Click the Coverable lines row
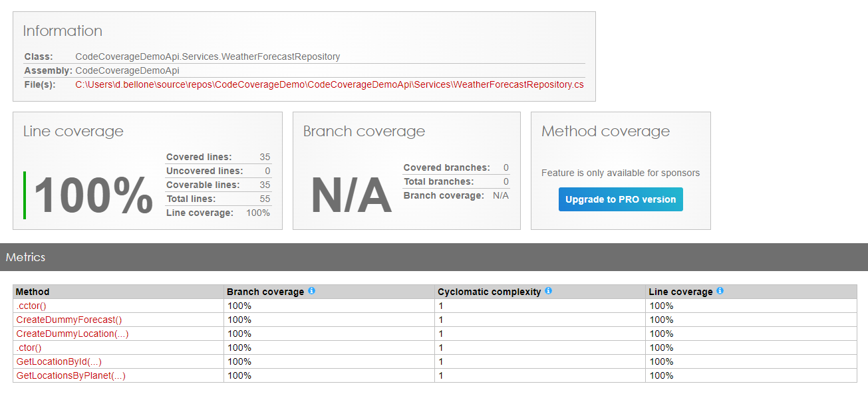Image resolution: width=868 pixels, height=396 pixels. 218,185
